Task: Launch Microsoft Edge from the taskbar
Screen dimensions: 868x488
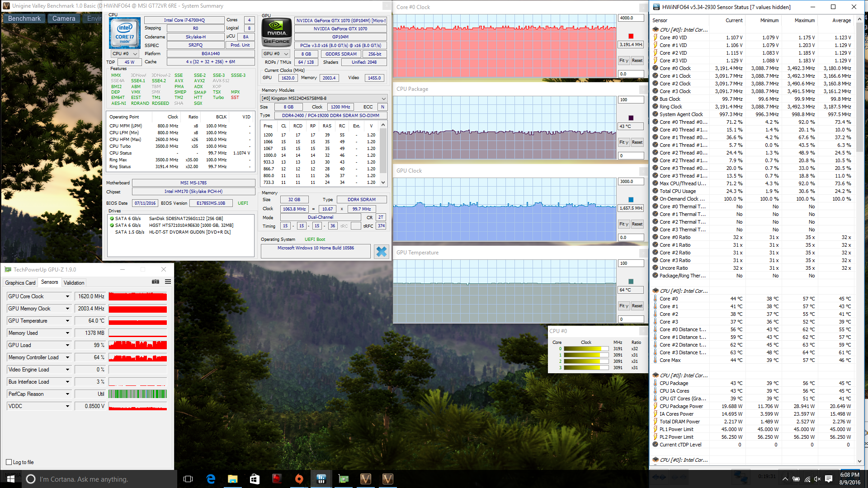Action: pyautogui.click(x=211, y=479)
